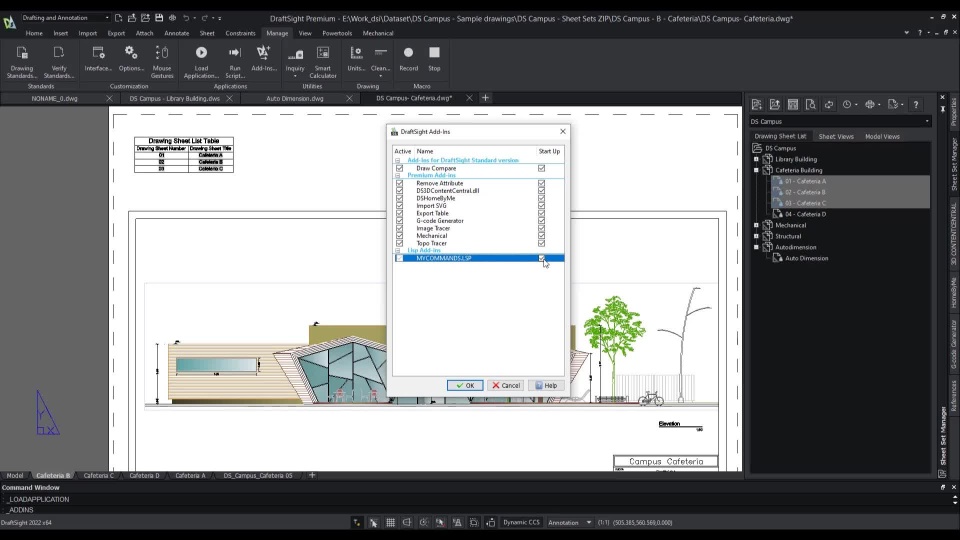Image resolution: width=960 pixels, height=540 pixels.
Task: Switch to the Sheet Views tab
Action: [x=835, y=136]
